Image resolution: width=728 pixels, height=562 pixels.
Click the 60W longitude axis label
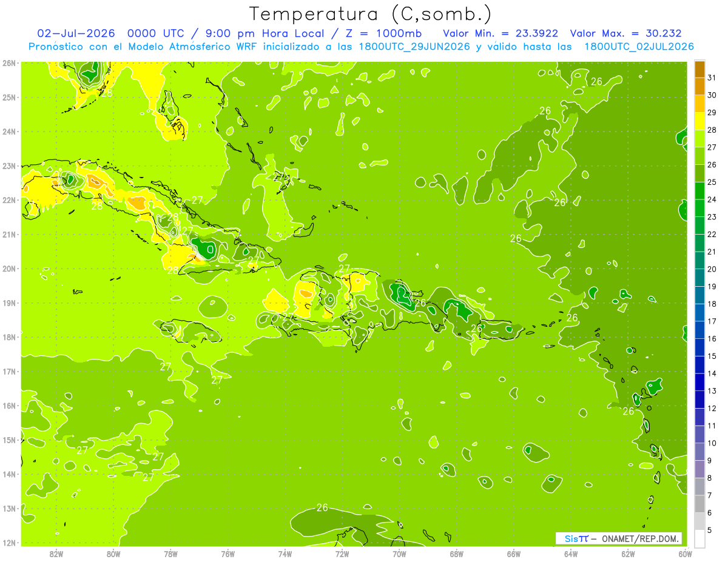pos(685,554)
